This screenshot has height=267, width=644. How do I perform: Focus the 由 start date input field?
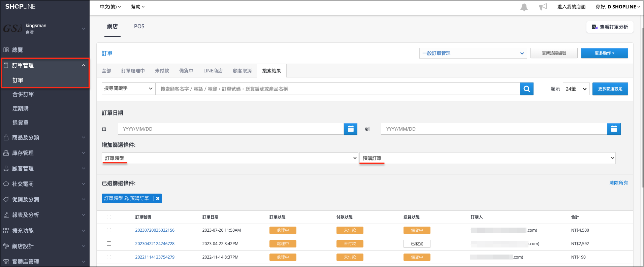click(231, 129)
